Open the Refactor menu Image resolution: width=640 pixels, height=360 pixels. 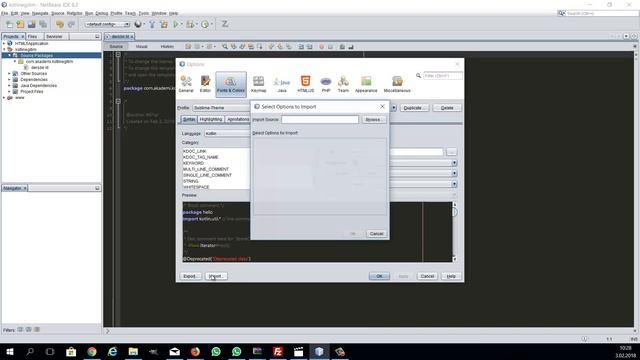click(x=75, y=13)
